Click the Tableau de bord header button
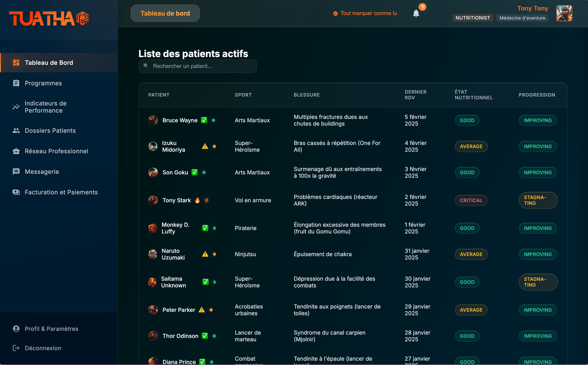The image size is (588, 365). click(165, 13)
